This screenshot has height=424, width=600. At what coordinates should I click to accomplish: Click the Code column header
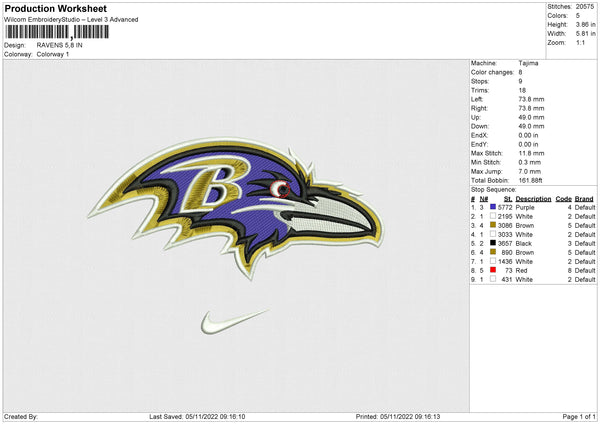tap(564, 199)
